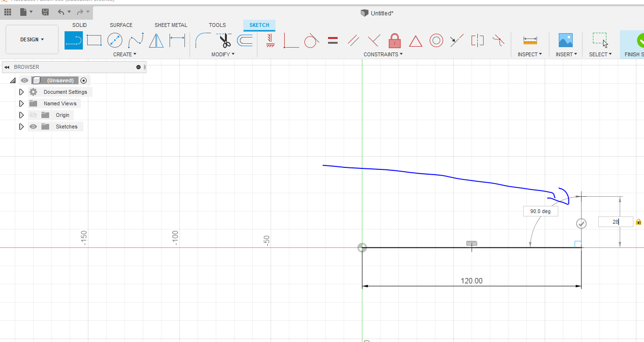
Task: Save the design with the floppy icon
Action: tap(45, 12)
